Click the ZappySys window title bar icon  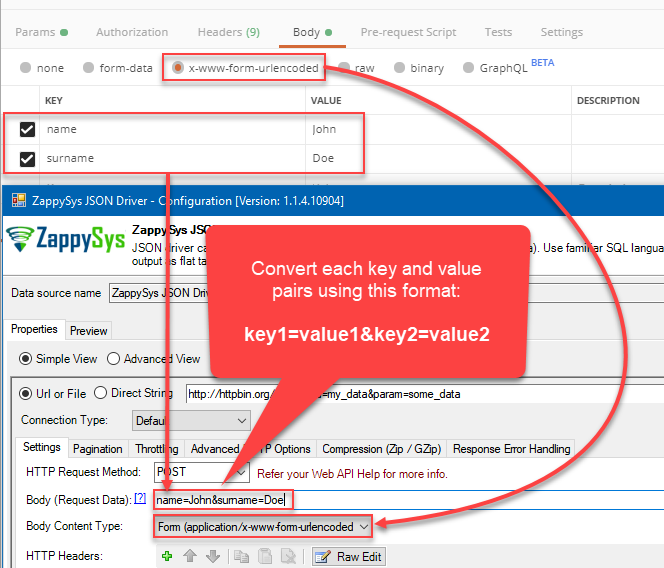[18, 200]
